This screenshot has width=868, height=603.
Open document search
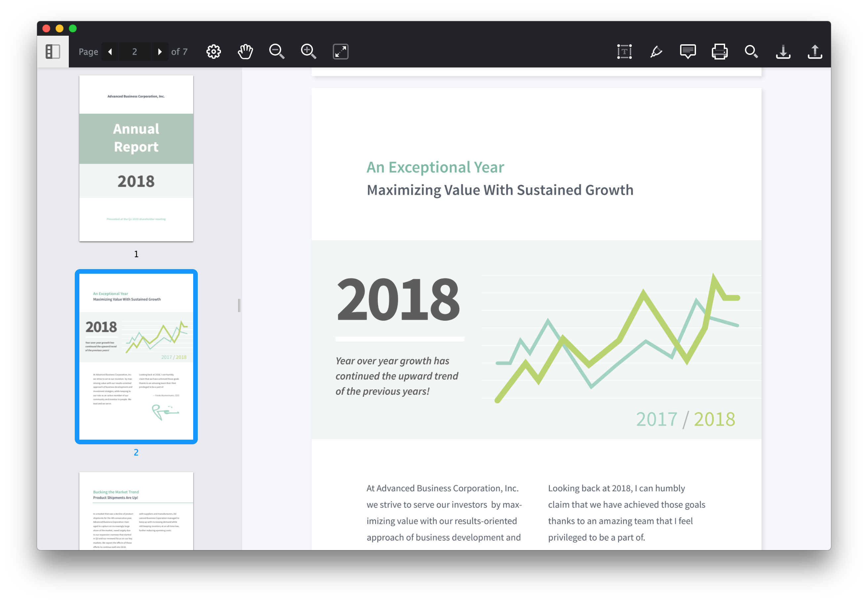click(751, 52)
